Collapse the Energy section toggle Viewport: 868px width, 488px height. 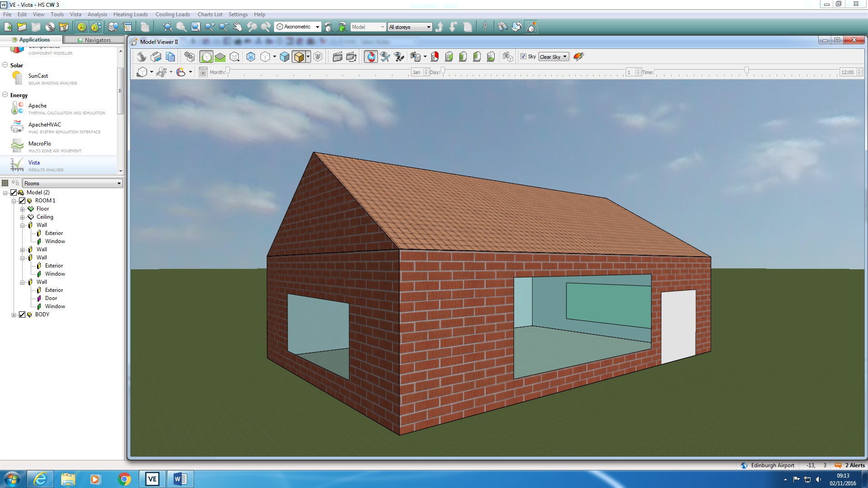pyautogui.click(x=5, y=95)
